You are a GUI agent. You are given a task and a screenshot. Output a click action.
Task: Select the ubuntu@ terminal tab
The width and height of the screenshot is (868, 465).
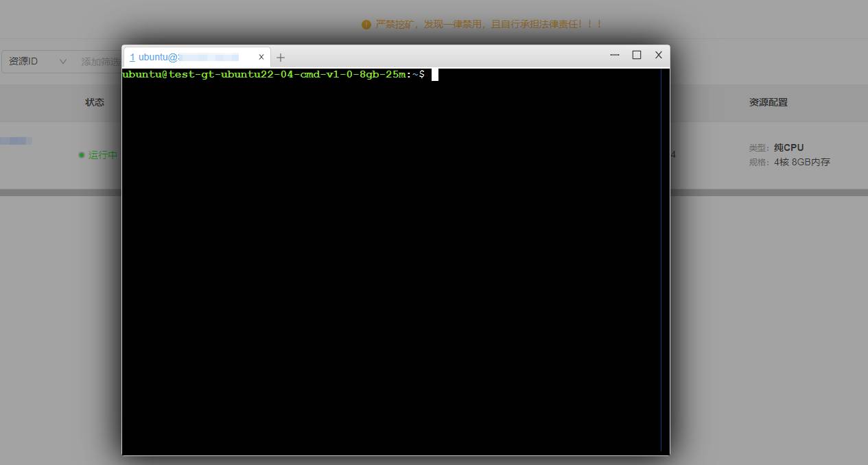pos(196,57)
